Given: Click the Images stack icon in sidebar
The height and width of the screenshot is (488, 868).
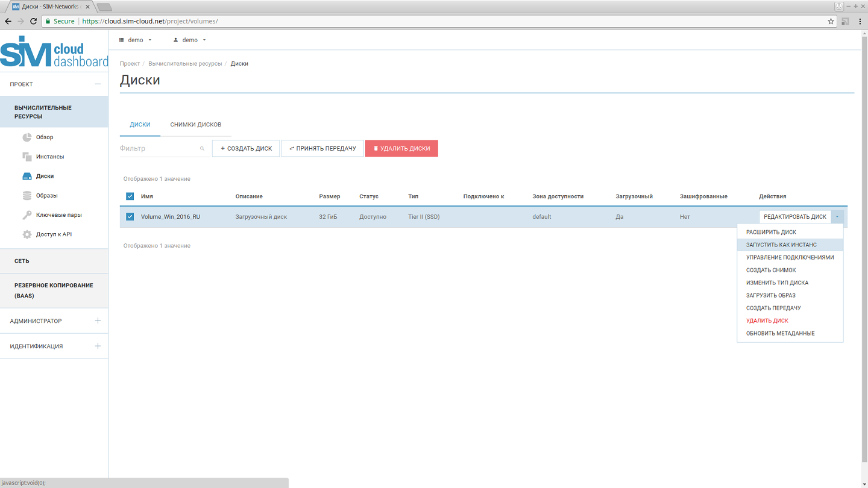Looking at the screenshot, I should click(x=27, y=196).
